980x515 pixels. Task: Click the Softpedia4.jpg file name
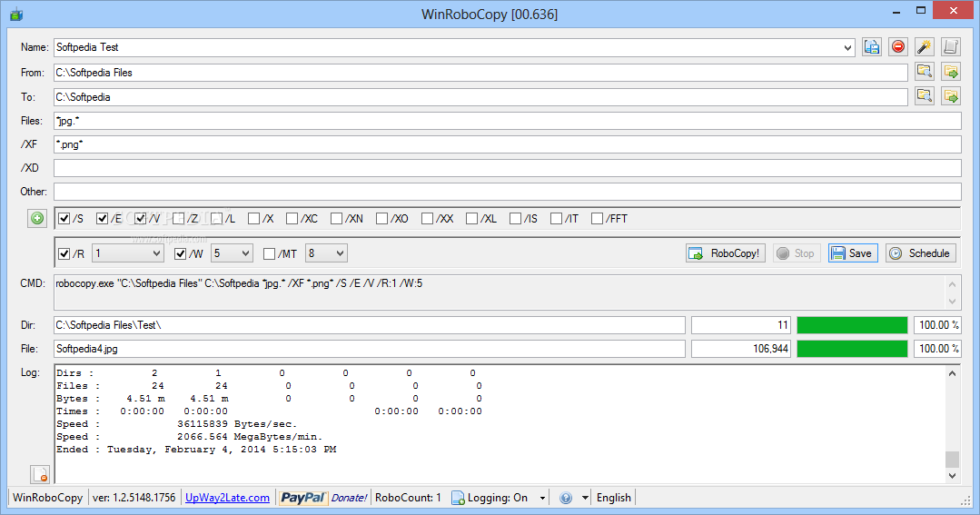tap(87, 349)
